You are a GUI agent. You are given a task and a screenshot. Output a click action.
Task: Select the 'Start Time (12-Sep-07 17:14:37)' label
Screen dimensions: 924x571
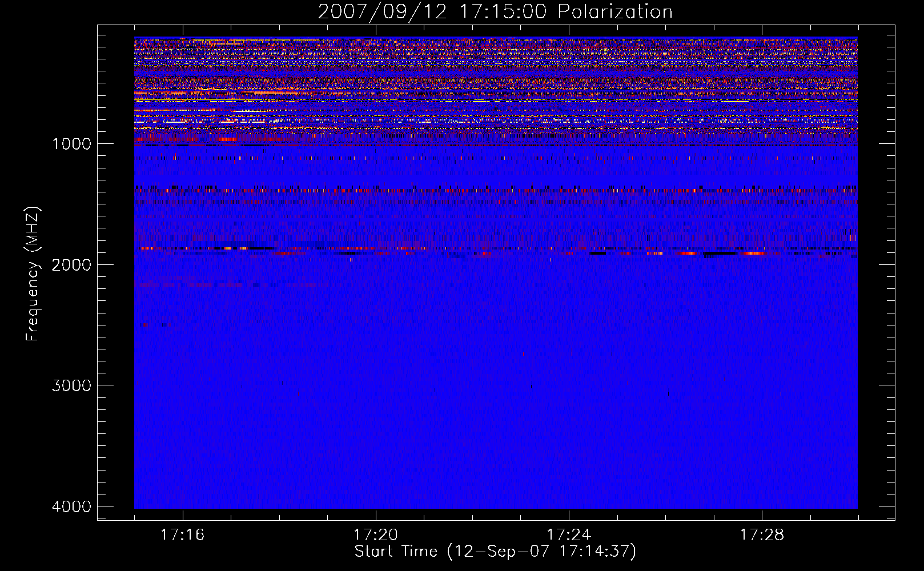[495, 552]
